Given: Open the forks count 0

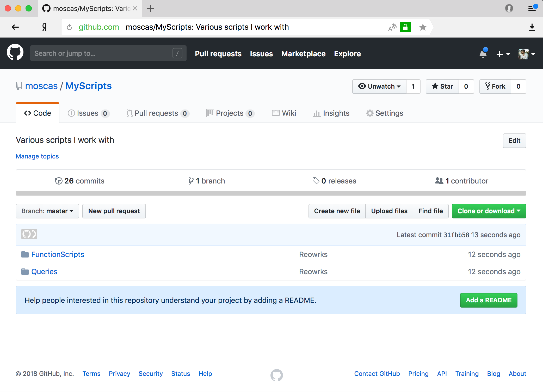Looking at the screenshot, I should tap(519, 87).
